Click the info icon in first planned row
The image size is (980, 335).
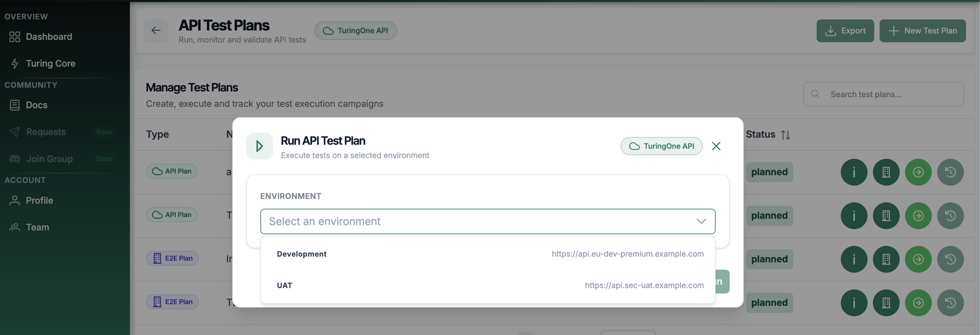point(853,172)
